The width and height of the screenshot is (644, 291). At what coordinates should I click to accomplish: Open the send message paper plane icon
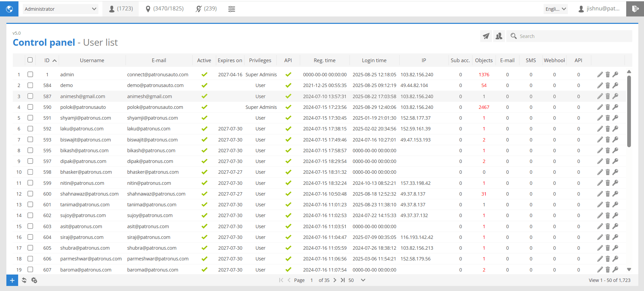[x=486, y=36]
